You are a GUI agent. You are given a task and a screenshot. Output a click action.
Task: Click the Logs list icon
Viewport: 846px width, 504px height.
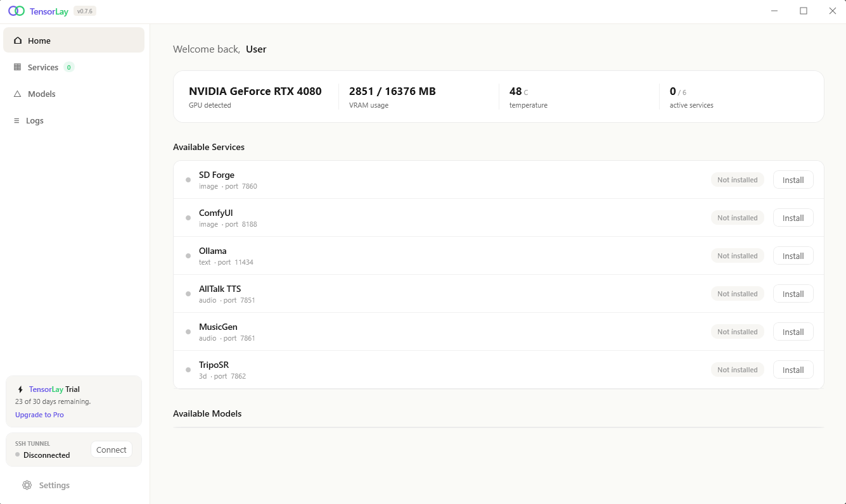[17, 120]
